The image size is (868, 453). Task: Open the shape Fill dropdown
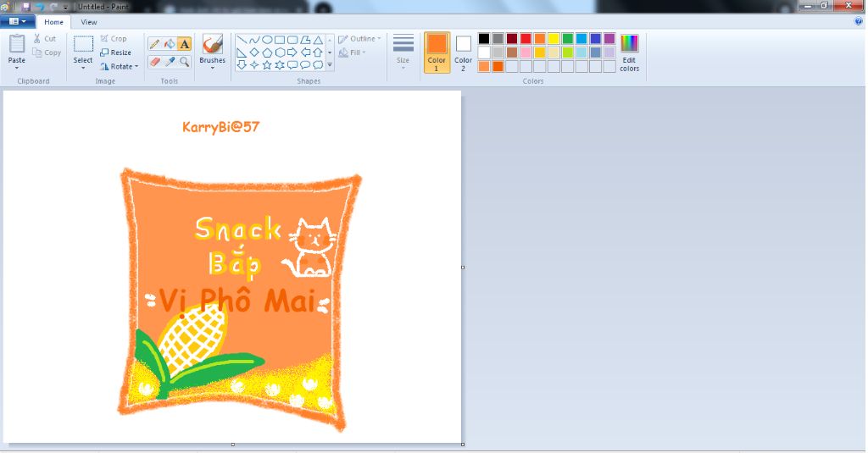(352, 52)
